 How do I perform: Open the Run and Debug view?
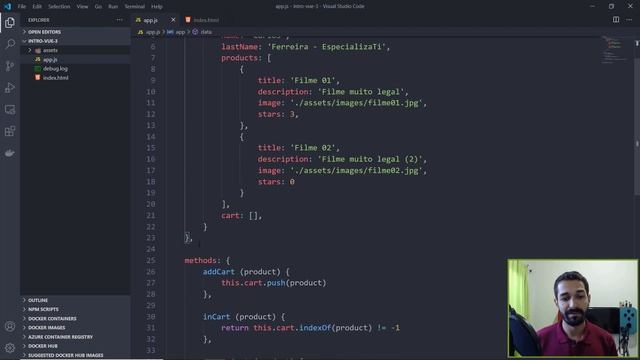(x=10, y=87)
